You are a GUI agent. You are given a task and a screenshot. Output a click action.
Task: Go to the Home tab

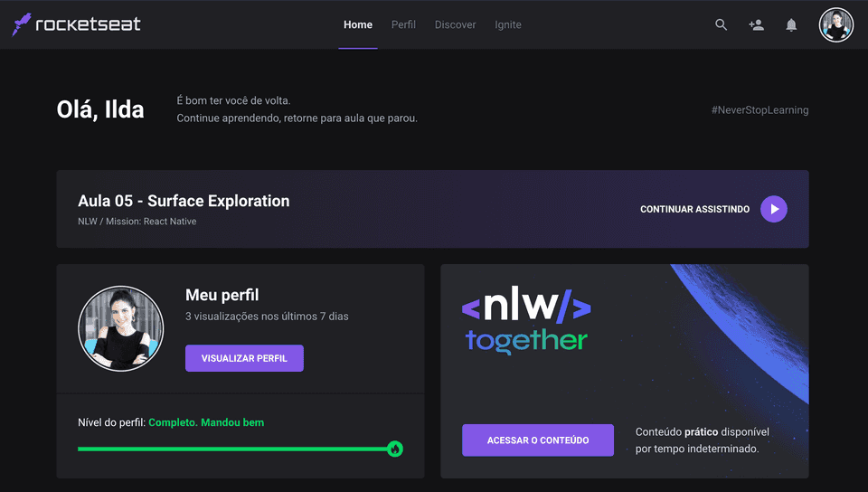point(358,25)
